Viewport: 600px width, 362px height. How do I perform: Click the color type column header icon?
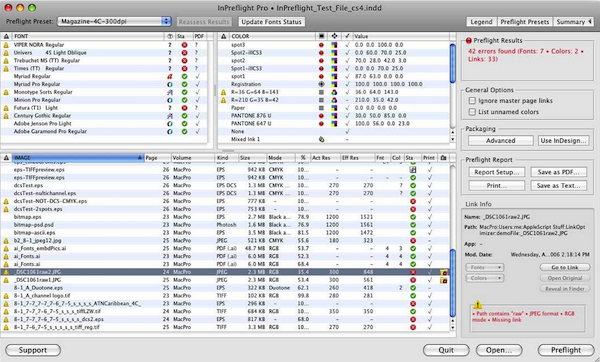click(321, 36)
